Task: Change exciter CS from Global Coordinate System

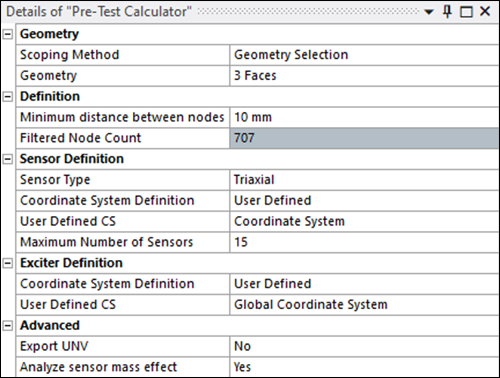Action: click(364, 305)
